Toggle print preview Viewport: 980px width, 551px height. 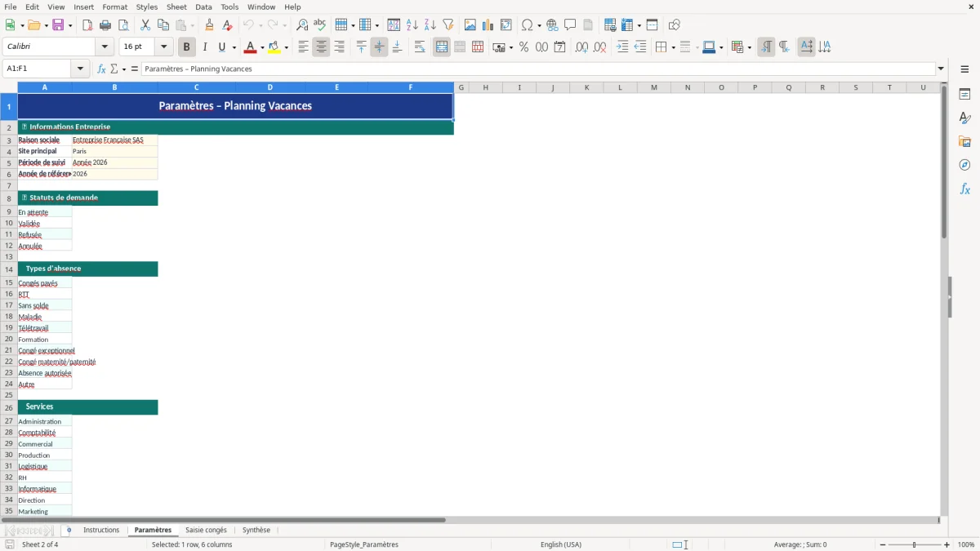(123, 25)
